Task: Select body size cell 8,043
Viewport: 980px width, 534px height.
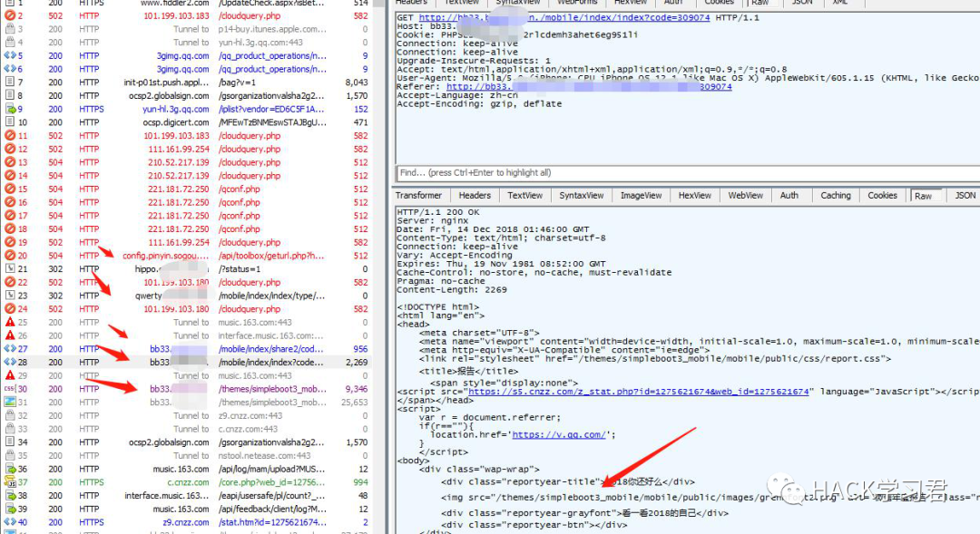Action: (x=357, y=82)
